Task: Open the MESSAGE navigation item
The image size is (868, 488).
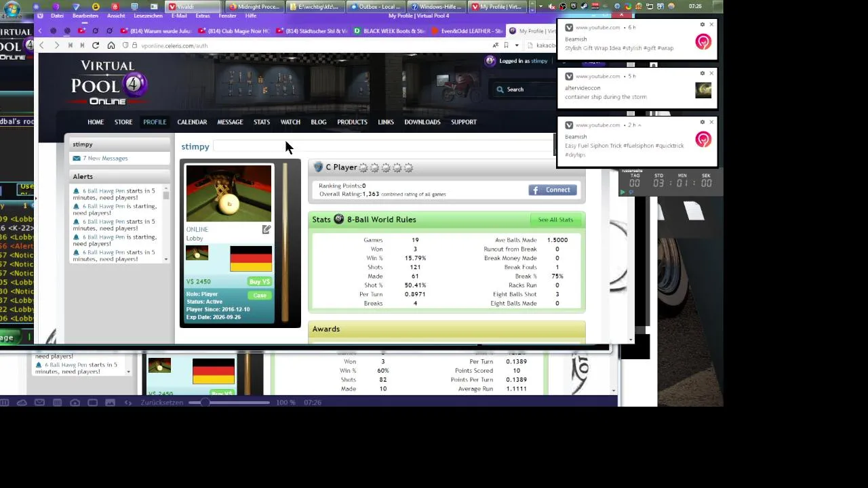Action: [x=230, y=122]
